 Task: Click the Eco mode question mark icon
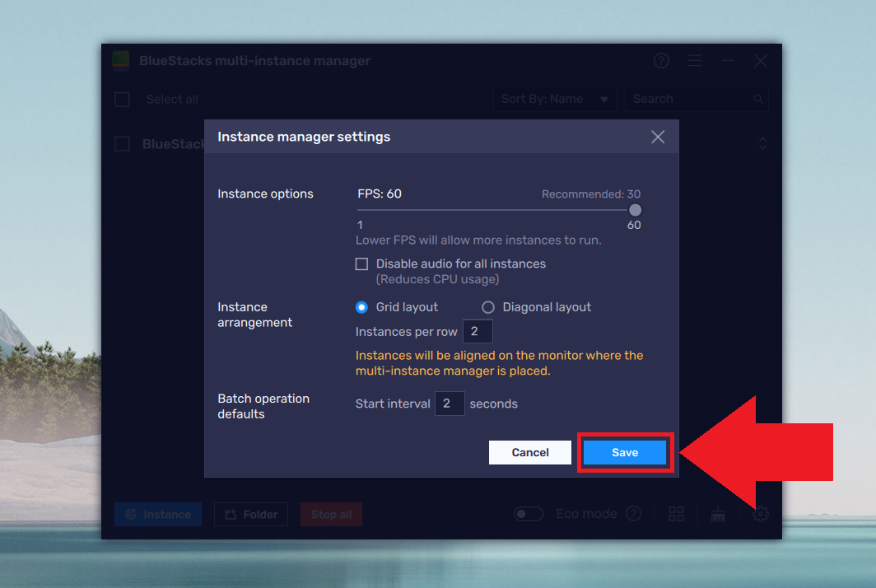[x=634, y=514]
